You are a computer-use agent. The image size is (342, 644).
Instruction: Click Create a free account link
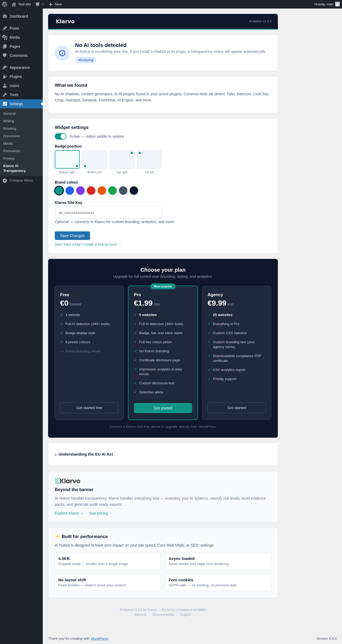point(88,244)
